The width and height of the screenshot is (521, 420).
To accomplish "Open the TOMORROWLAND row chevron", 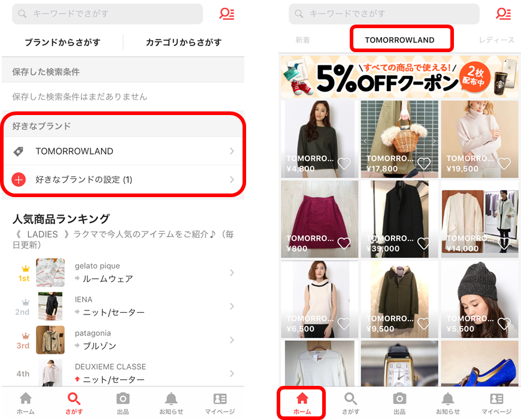I will pyautogui.click(x=232, y=152).
